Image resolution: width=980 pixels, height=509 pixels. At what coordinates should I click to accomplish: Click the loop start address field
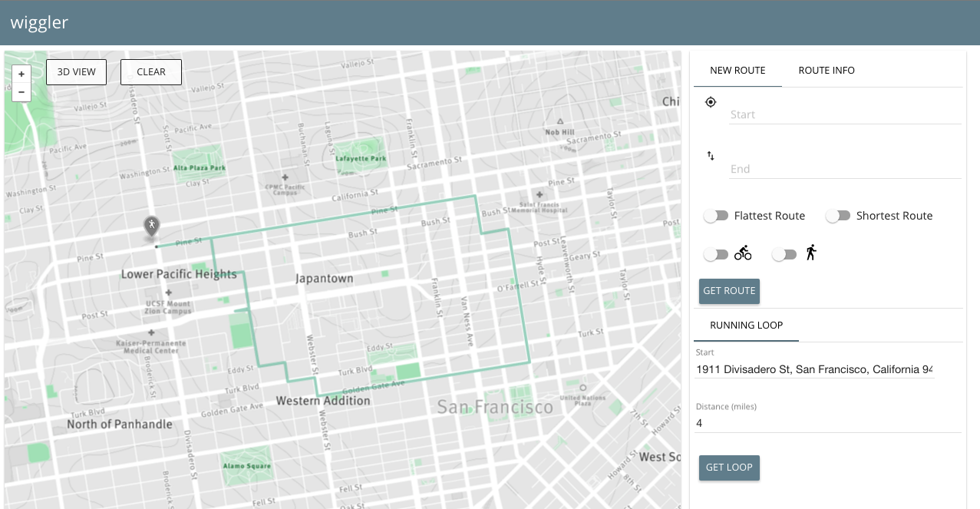pyautogui.click(x=814, y=369)
